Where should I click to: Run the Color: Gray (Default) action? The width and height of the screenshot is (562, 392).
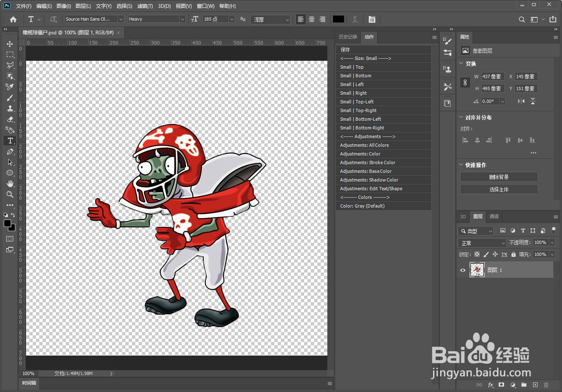click(384, 206)
